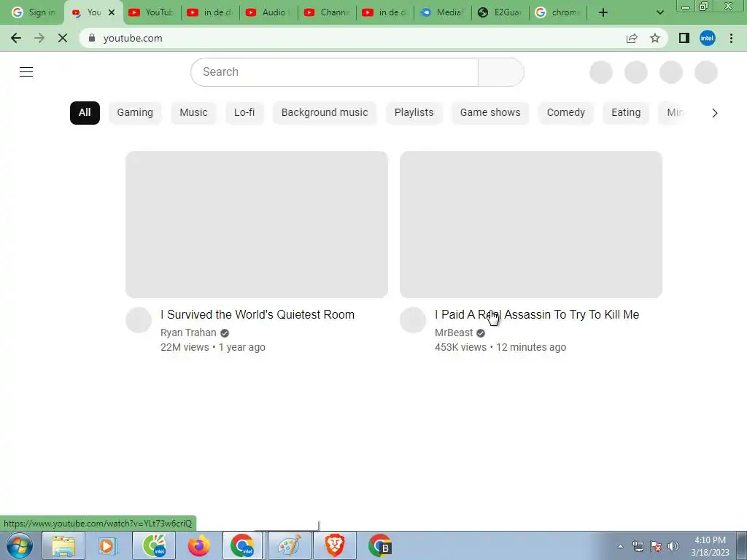The width and height of the screenshot is (747, 560).
Task: Open Firefox from the taskbar
Action: click(198, 545)
